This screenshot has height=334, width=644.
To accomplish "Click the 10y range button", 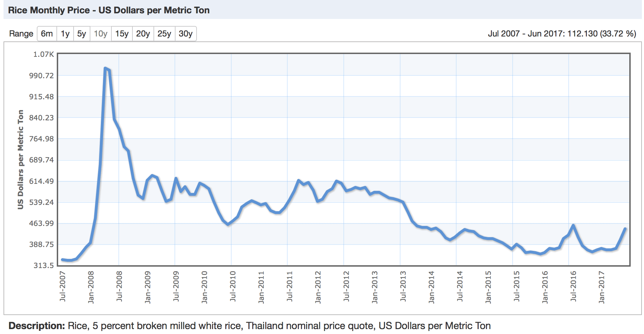I will click(x=101, y=34).
